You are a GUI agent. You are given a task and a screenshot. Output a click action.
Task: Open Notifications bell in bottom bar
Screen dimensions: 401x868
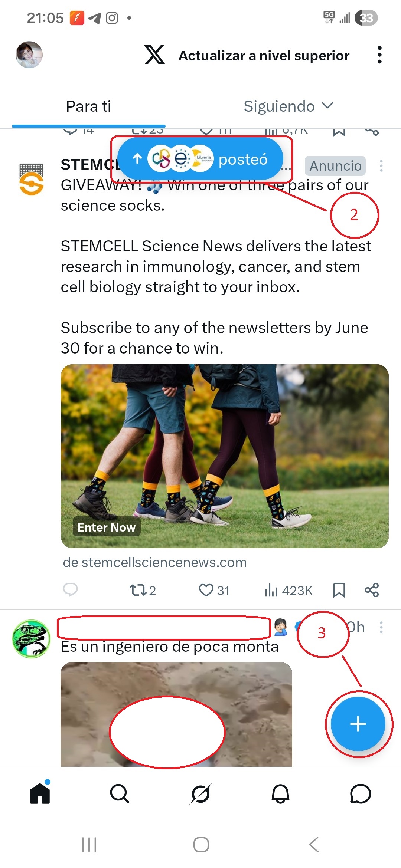(280, 793)
